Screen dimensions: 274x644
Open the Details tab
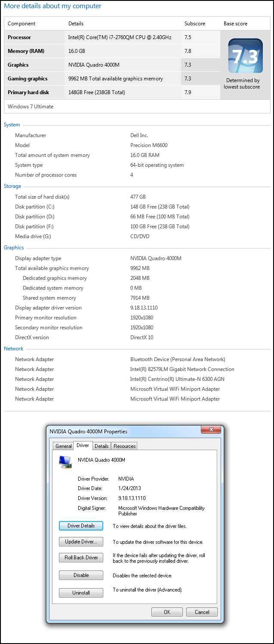(102, 446)
